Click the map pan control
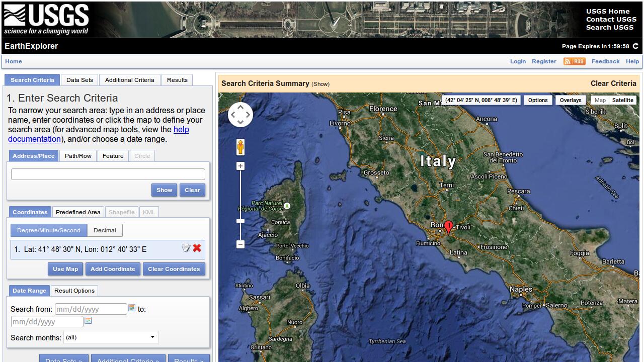Screen dimensions: 644x362 coord(240,115)
